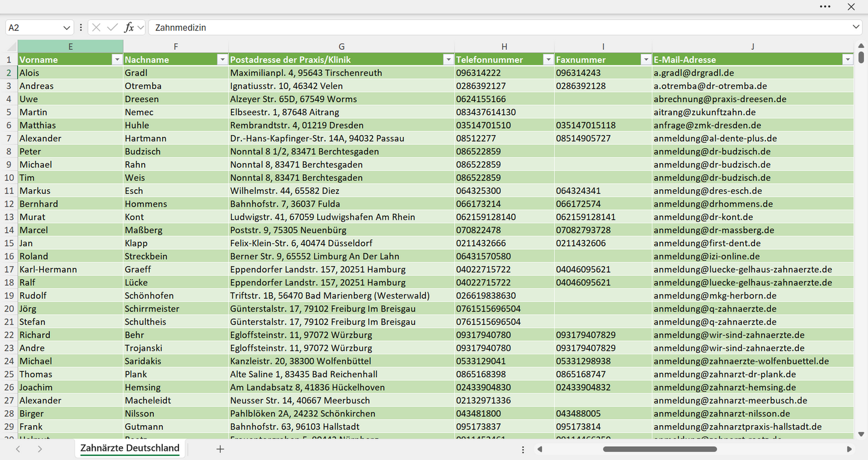Screen dimensions: 868x460
Task: Select row header 15
Action: click(9, 243)
